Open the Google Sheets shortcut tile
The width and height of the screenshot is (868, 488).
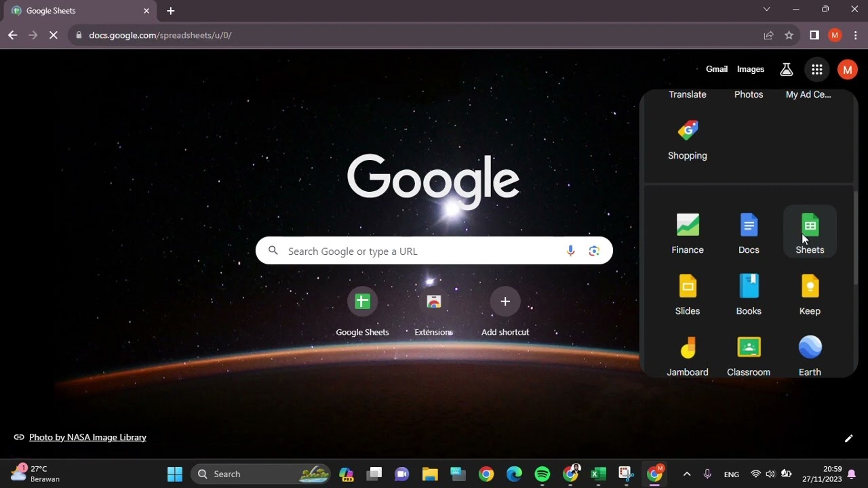(x=363, y=312)
